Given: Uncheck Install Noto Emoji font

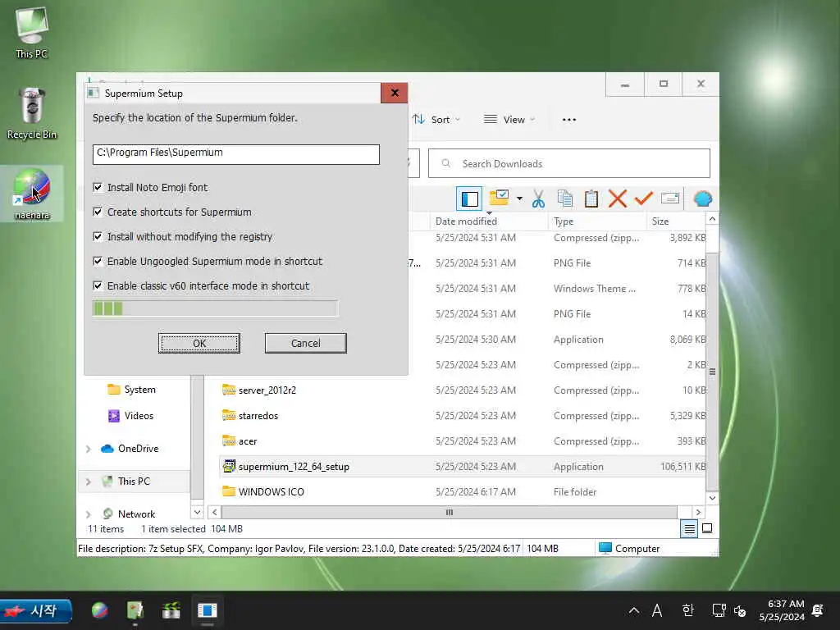Looking at the screenshot, I should [x=98, y=187].
